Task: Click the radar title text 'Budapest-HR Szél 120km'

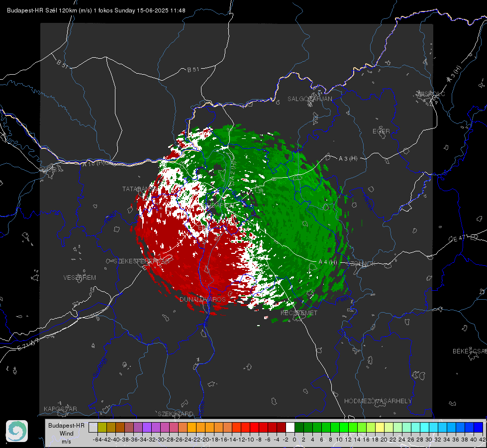Action: 42,10
